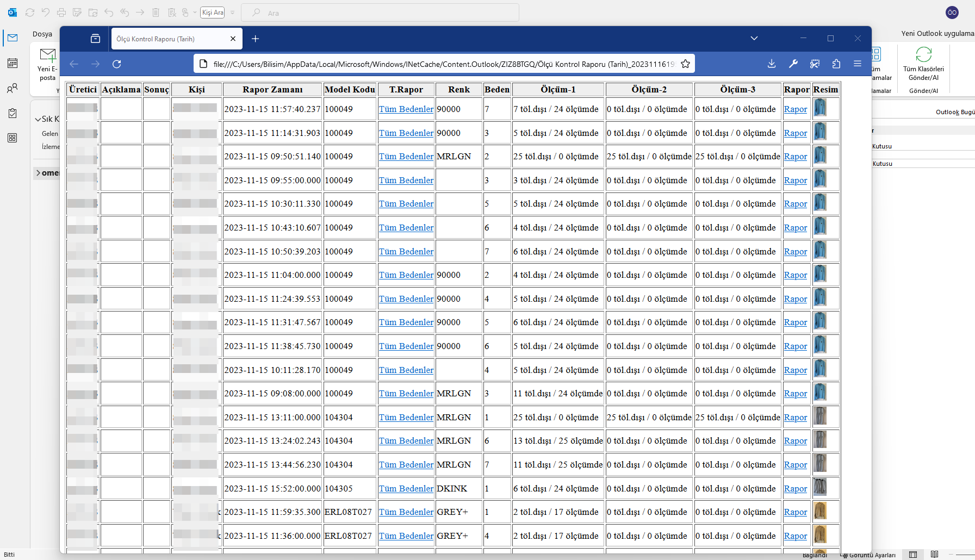The width and height of the screenshot is (975, 560).
Task: Click the Outlook touch/mouse mode hand icon
Action: click(x=185, y=13)
